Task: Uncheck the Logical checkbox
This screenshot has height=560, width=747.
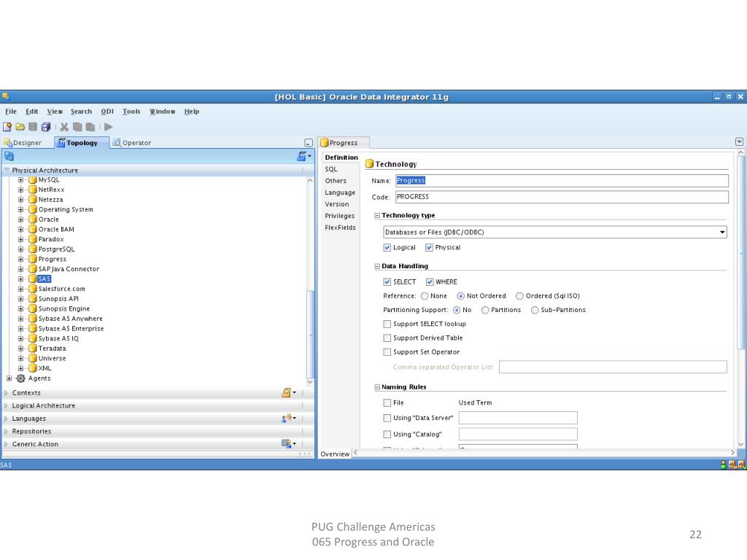Action: (x=387, y=248)
